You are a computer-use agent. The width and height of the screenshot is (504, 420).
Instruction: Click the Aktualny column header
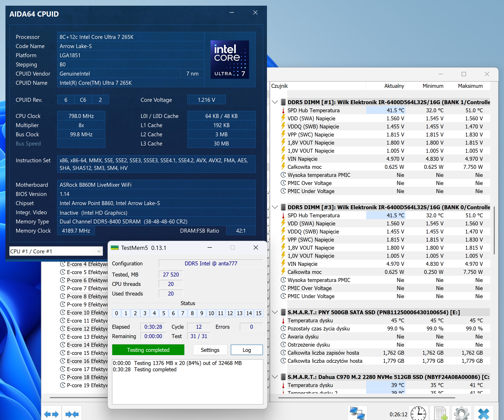pyautogui.click(x=394, y=86)
